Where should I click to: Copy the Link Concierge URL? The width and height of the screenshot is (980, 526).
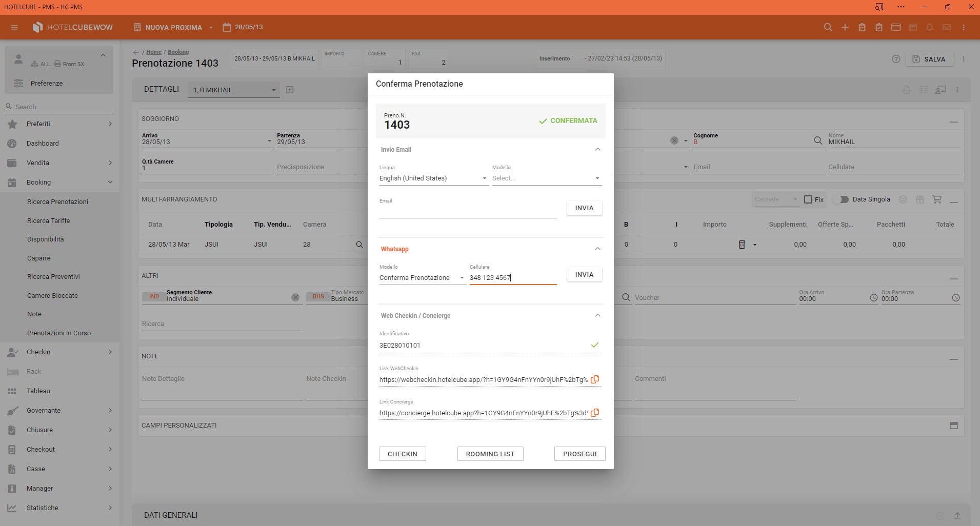(x=595, y=413)
